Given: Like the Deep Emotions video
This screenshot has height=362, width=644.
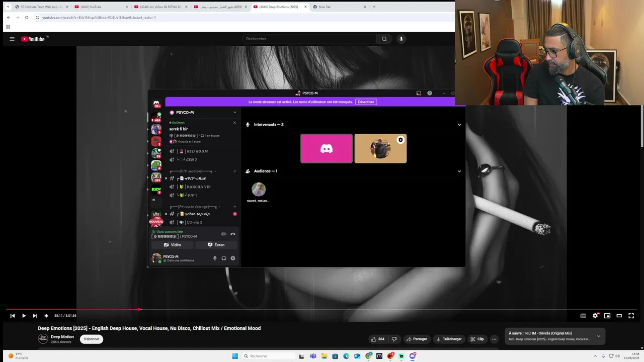Looking at the screenshot, I should pos(378,339).
